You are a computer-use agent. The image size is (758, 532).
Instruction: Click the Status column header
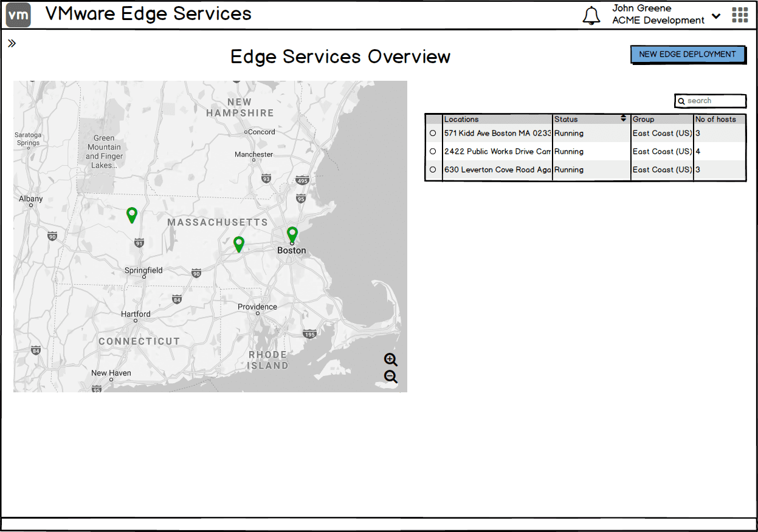pyautogui.click(x=591, y=119)
